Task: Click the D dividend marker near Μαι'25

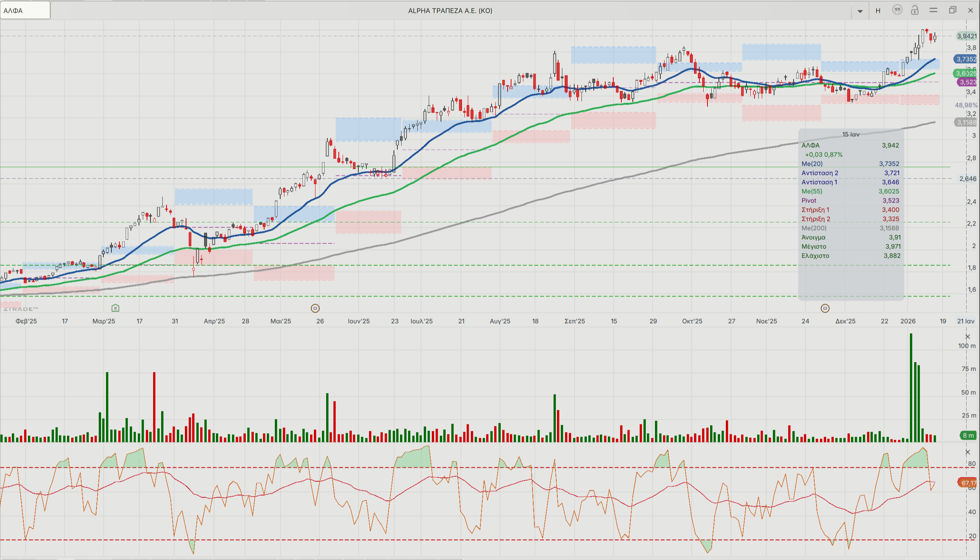Action: [315, 308]
